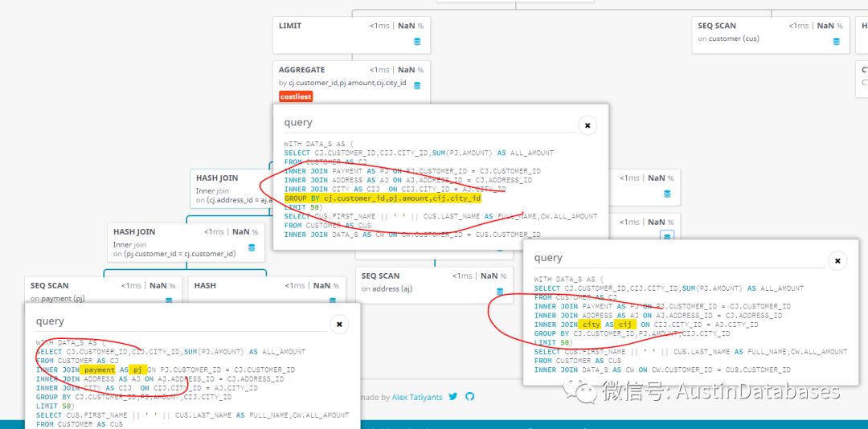
Task: Click database icon on HASH JOIN pj.customer_id node
Action: coord(252,248)
